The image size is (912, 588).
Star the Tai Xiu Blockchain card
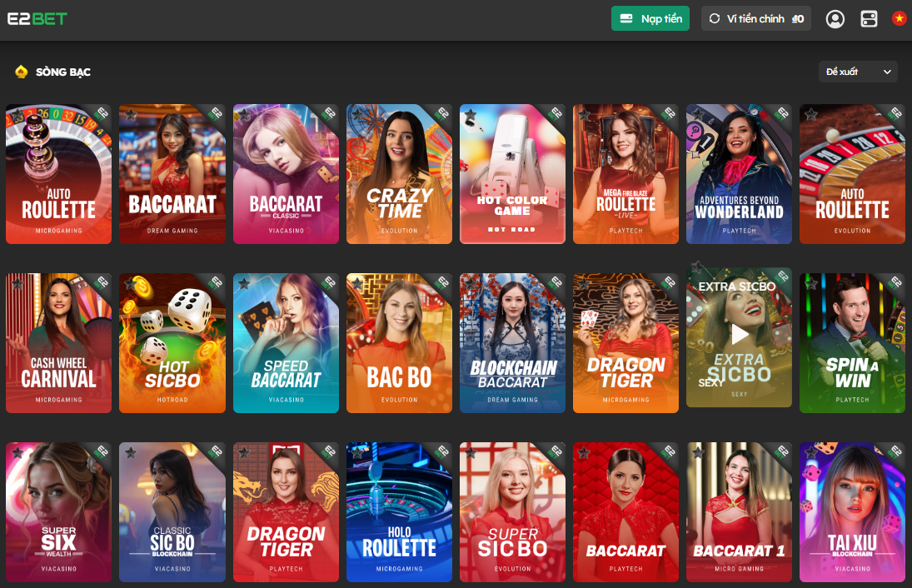(811, 453)
